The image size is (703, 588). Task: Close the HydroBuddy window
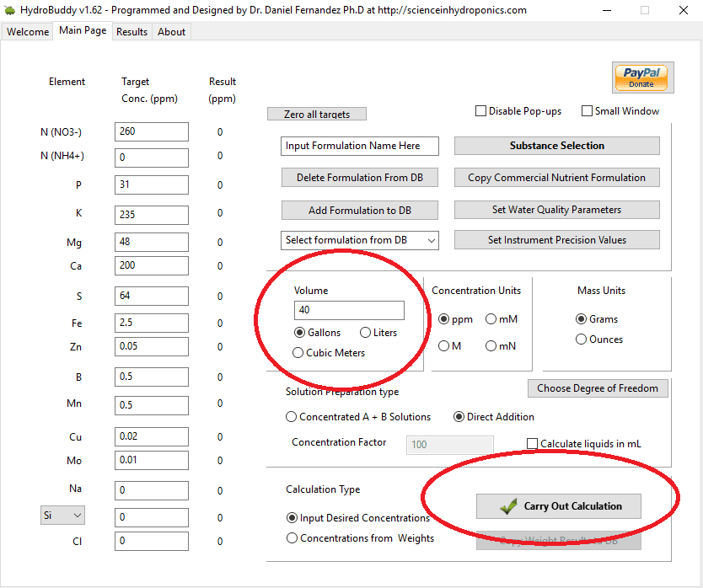[684, 10]
